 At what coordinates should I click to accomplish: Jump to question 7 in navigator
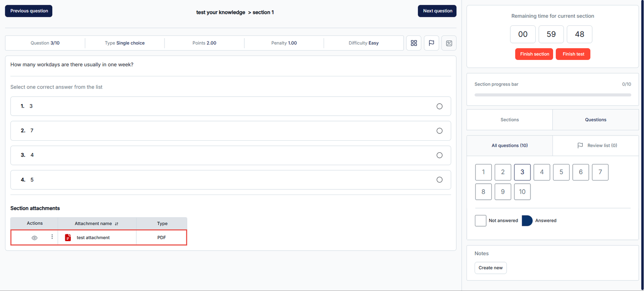(x=600, y=172)
